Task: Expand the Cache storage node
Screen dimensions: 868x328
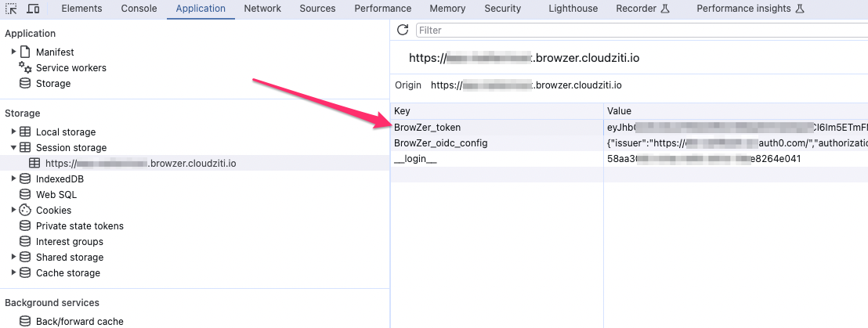Action: (x=13, y=273)
